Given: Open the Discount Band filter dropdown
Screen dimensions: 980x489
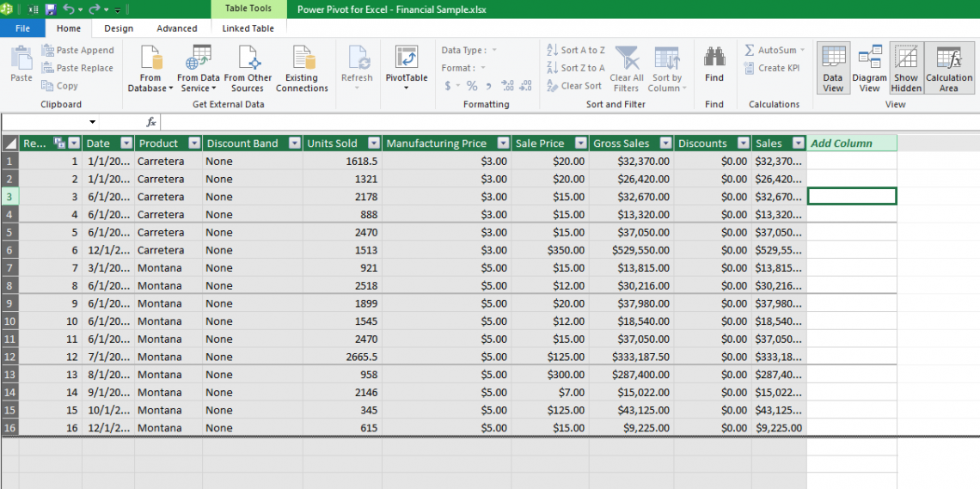Looking at the screenshot, I should (294, 144).
